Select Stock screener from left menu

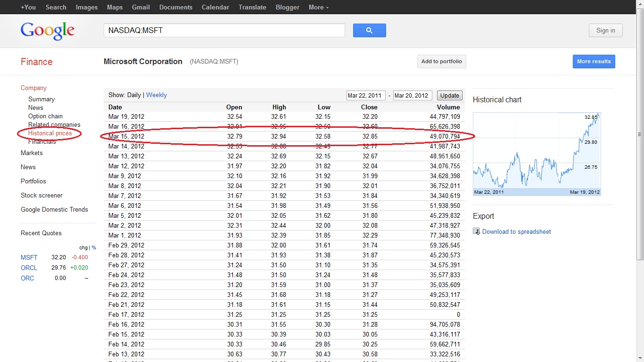(41, 195)
